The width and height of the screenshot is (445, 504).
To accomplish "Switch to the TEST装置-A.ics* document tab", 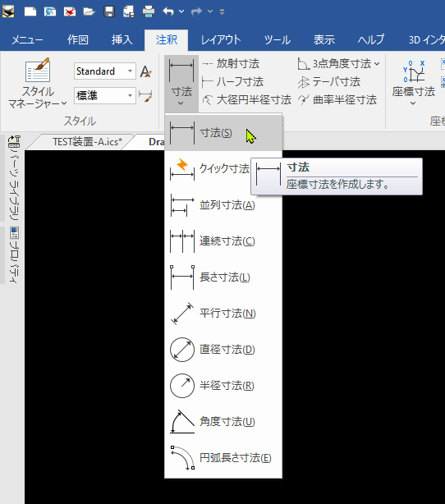I will 87,142.
